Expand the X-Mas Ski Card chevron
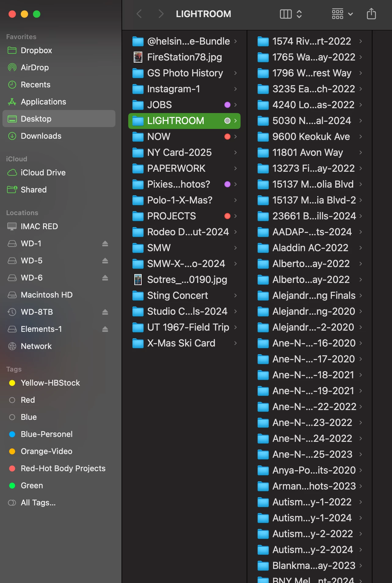 [x=235, y=343]
